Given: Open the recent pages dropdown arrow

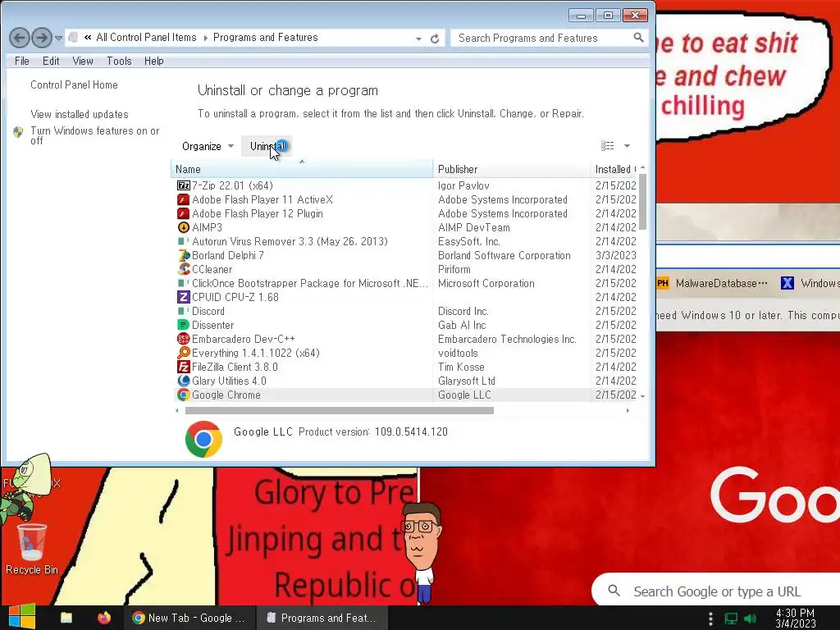Looking at the screenshot, I should 59,38.
